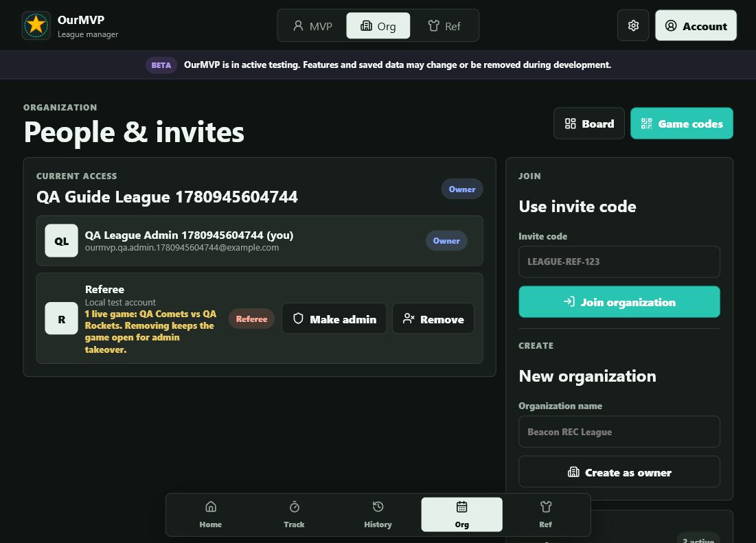Viewport: 756px width, 543px height.
Task: Click the 'Local test account' text
Action: point(121,302)
